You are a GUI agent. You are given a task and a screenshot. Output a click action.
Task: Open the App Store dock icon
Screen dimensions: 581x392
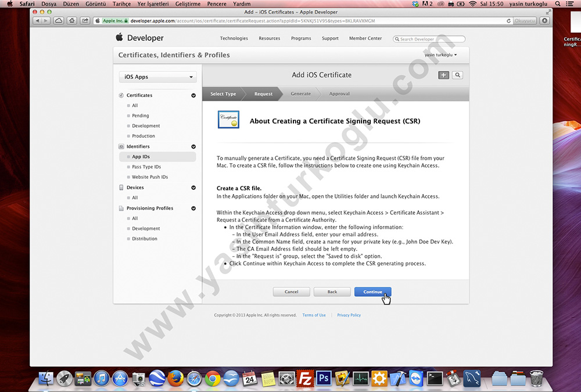click(x=120, y=379)
